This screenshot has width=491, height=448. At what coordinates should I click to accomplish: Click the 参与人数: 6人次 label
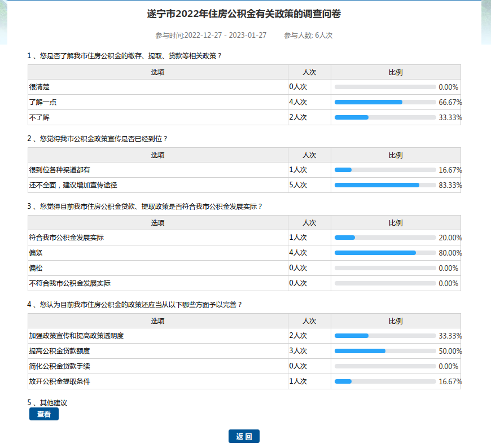tap(308, 35)
